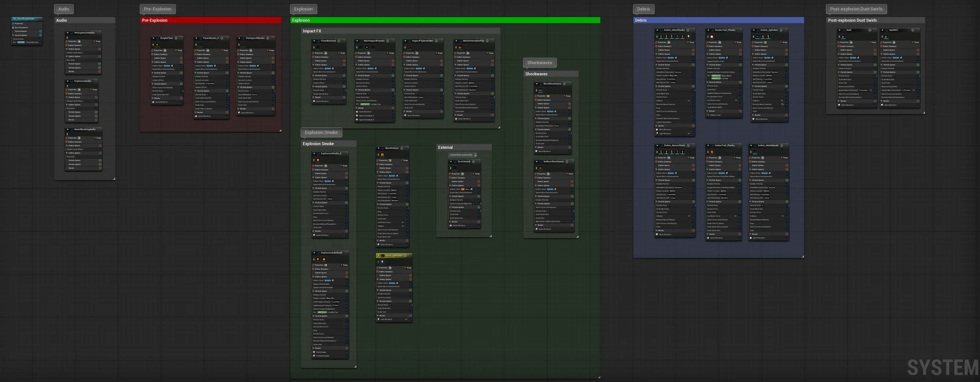Collapse the BlastShockwave emitter node
This screenshot has width=980, height=382.
538,84
